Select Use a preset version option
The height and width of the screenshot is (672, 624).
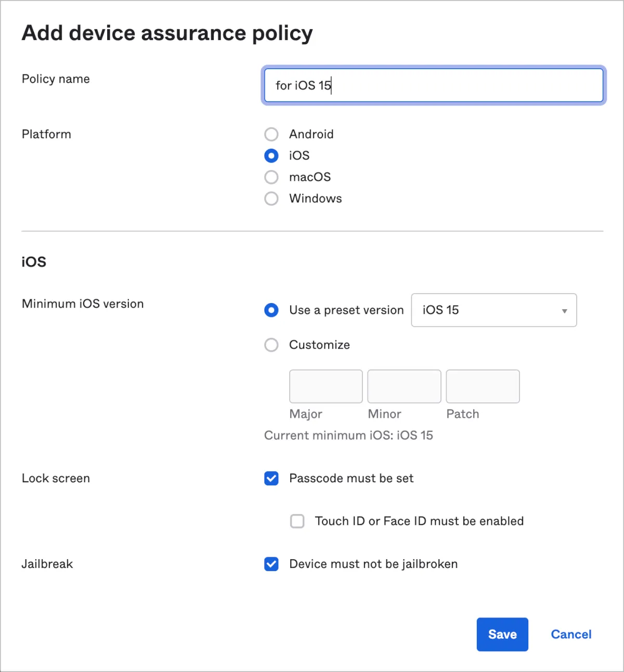coord(271,310)
